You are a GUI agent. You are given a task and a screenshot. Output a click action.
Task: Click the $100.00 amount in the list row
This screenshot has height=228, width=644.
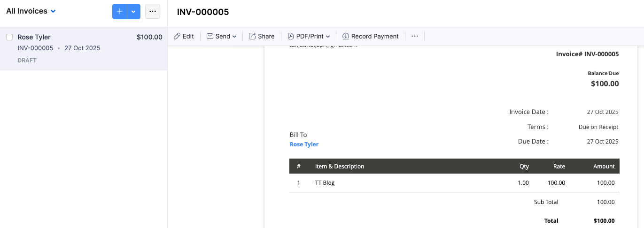tap(149, 37)
